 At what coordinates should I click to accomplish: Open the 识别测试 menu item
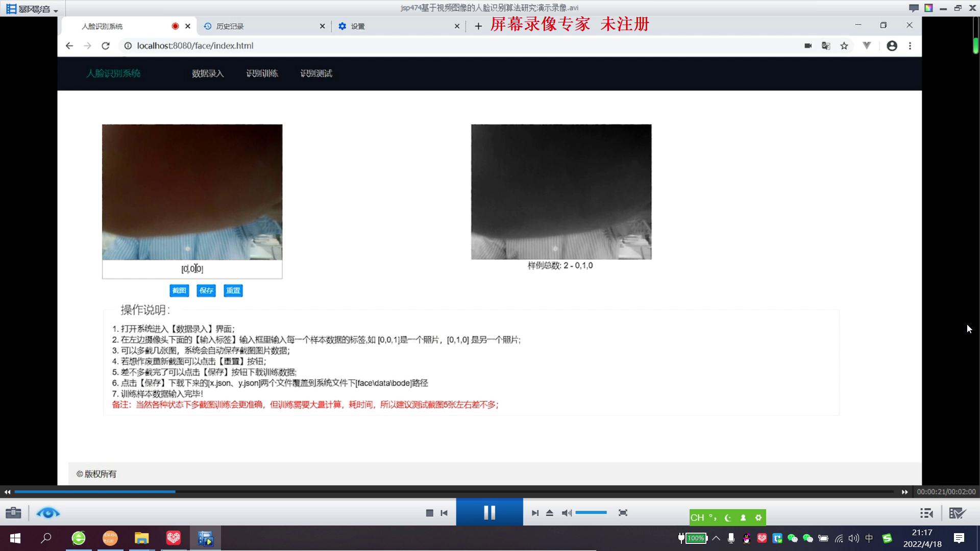point(316,73)
